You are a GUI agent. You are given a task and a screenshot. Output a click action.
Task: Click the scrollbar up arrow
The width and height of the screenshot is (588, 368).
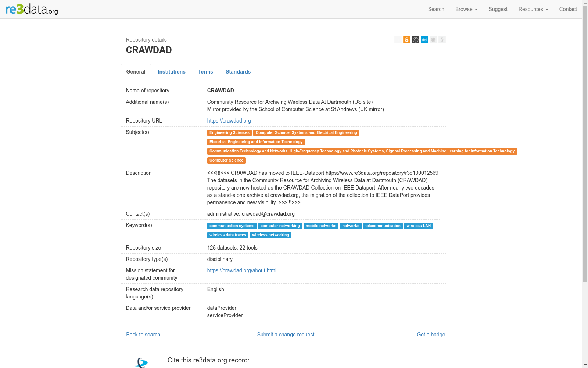tap(585, 3)
